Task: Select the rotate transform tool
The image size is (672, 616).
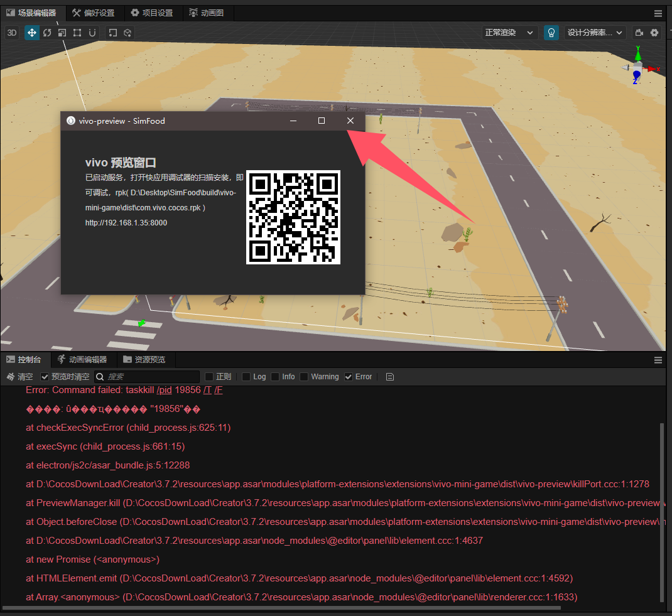Action: click(47, 33)
